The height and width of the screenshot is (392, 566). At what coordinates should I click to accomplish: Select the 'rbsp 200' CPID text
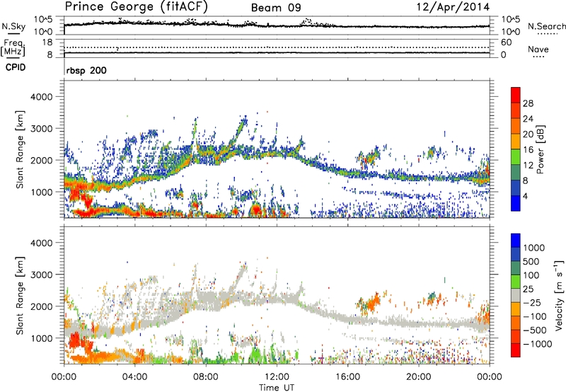[x=86, y=70]
